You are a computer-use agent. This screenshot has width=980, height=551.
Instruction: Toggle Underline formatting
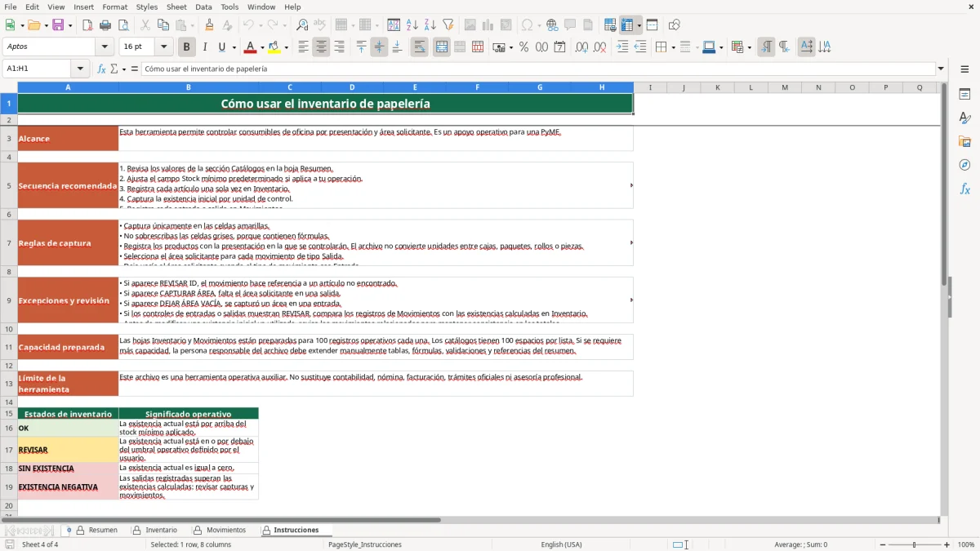pos(221,47)
